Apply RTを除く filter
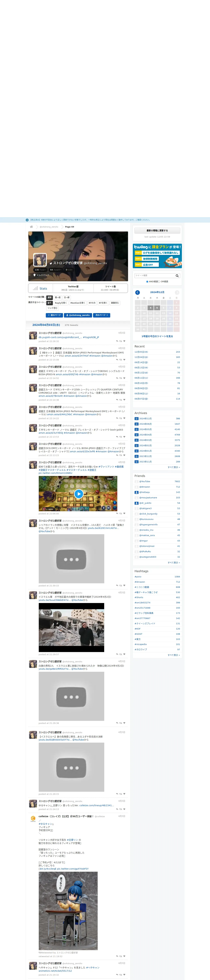Viewport: 210px width, 980px height. (103, 303)
